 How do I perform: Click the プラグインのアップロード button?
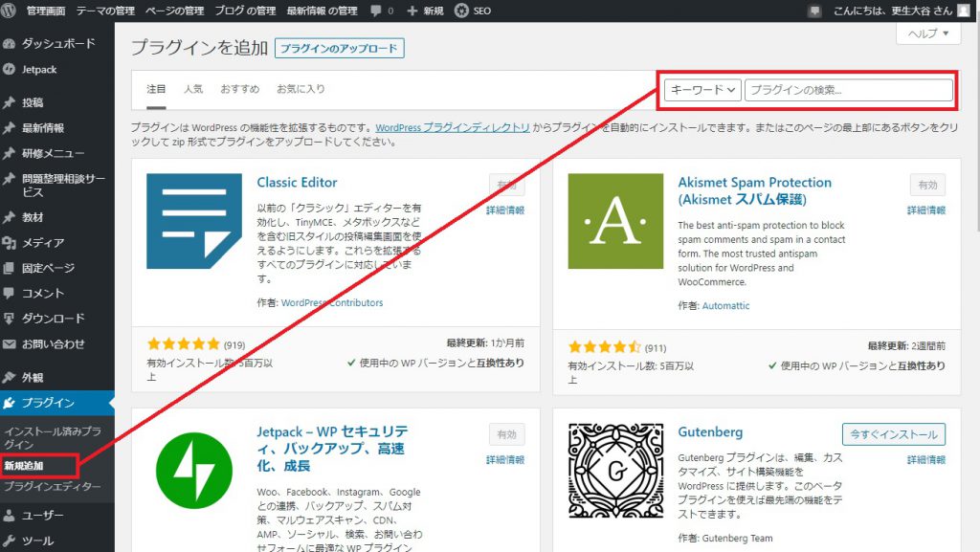(340, 48)
